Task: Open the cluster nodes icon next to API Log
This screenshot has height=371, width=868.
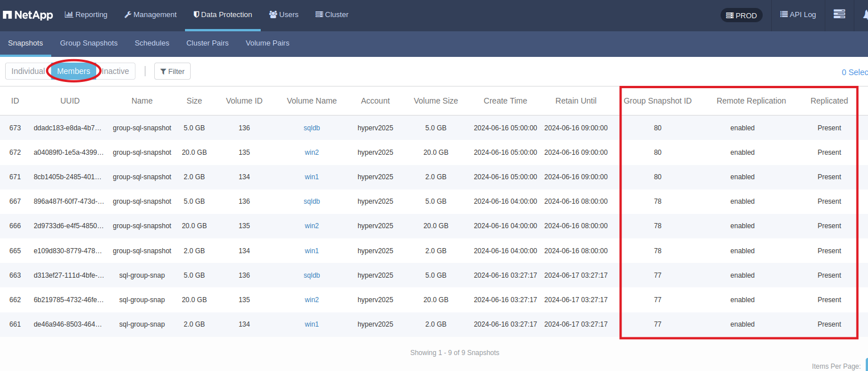Action: (839, 14)
